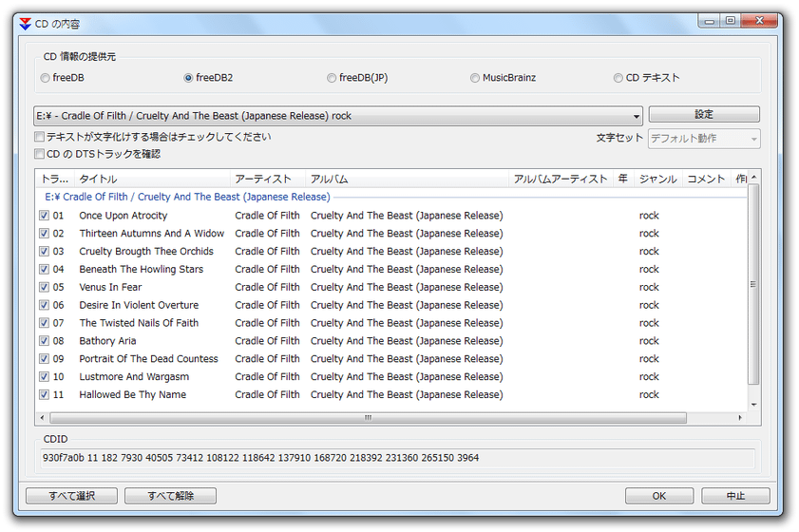Select the freeDB radio button

pyautogui.click(x=46, y=78)
